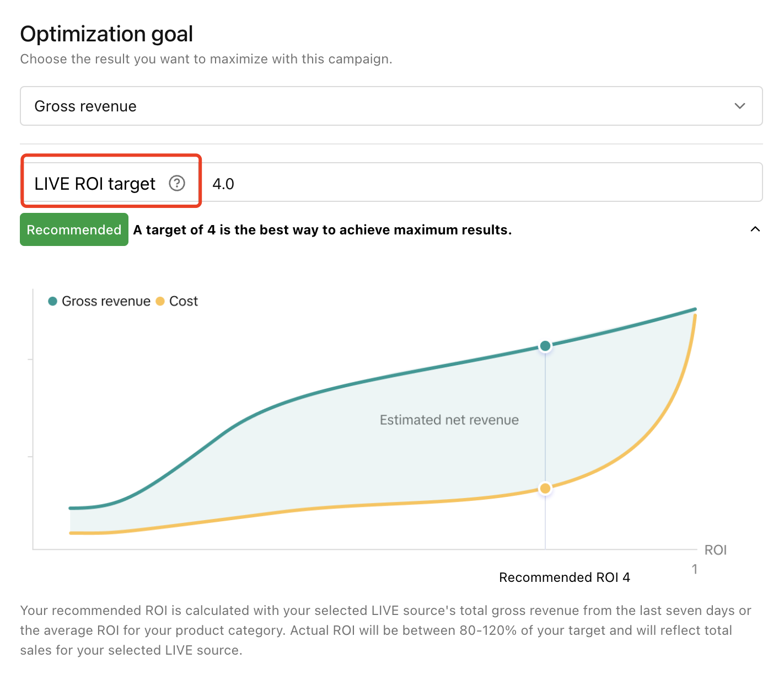Click the yellow Cost chart data point
This screenshot has height=685, width=784.
[x=545, y=489]
